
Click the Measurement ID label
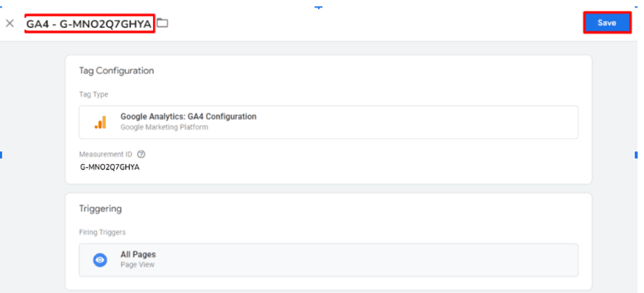pos(106,154)
